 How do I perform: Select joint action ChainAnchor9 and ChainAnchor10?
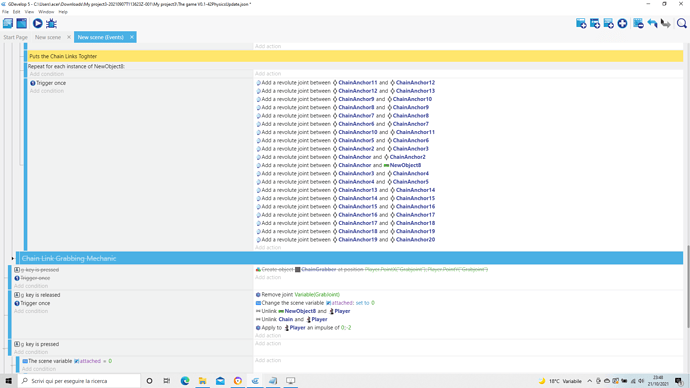point(344,99)
